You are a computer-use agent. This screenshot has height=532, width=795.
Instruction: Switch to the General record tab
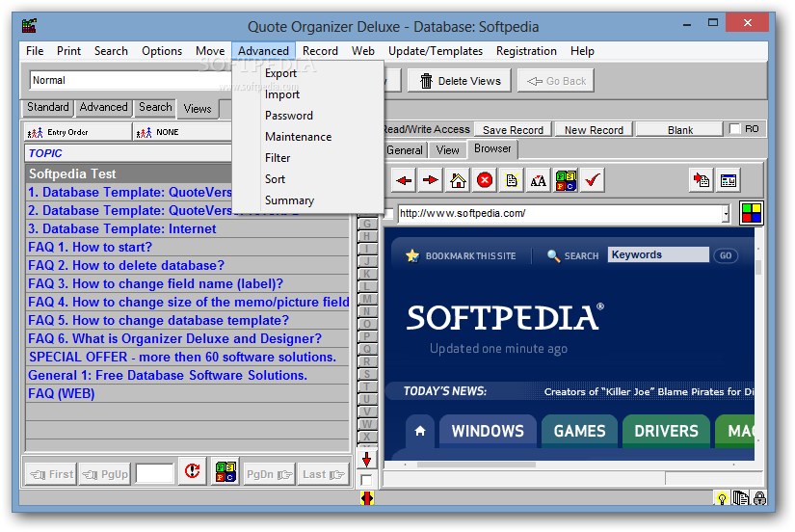(x=404, y=150)
